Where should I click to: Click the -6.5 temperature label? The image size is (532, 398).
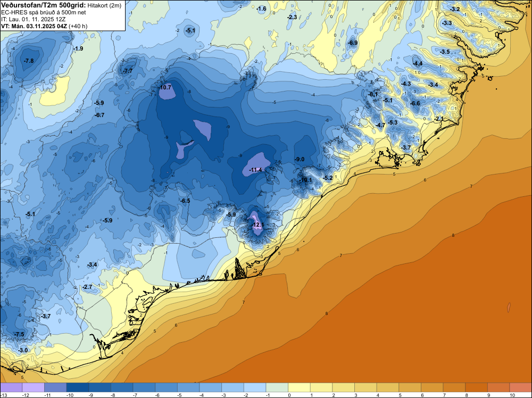point(185,201)
